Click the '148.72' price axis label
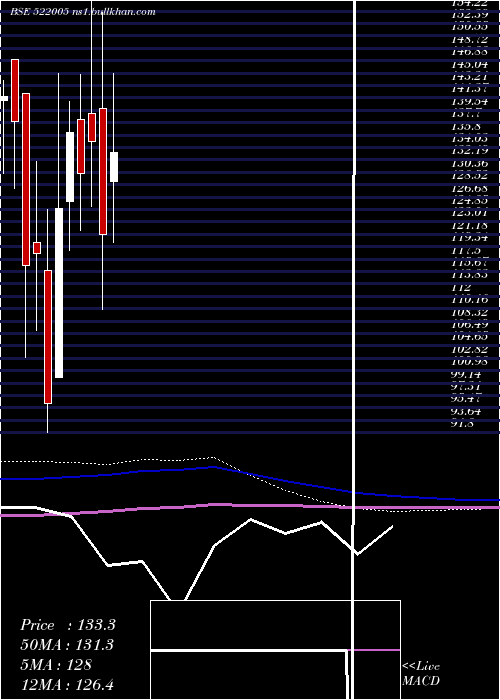500x700 pixels. (x=469, y=40)
